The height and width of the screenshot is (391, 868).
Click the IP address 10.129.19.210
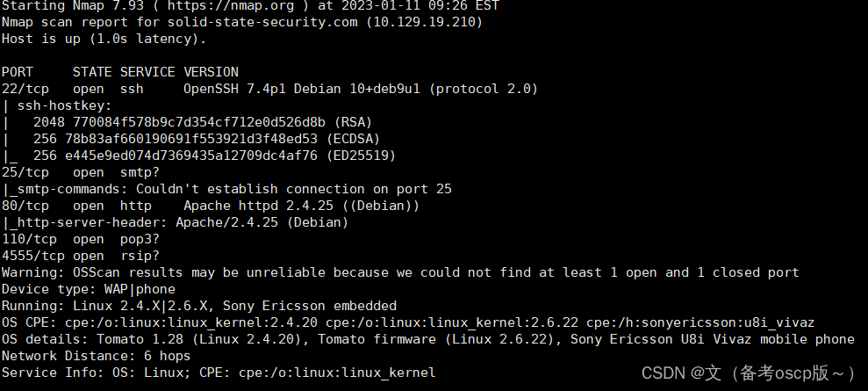pyautogui.click(x=427, y=22)
